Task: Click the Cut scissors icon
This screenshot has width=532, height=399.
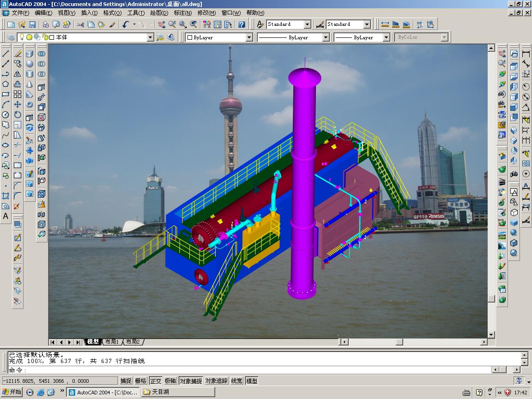Action: pyautogui.click(x=80, y=24)
